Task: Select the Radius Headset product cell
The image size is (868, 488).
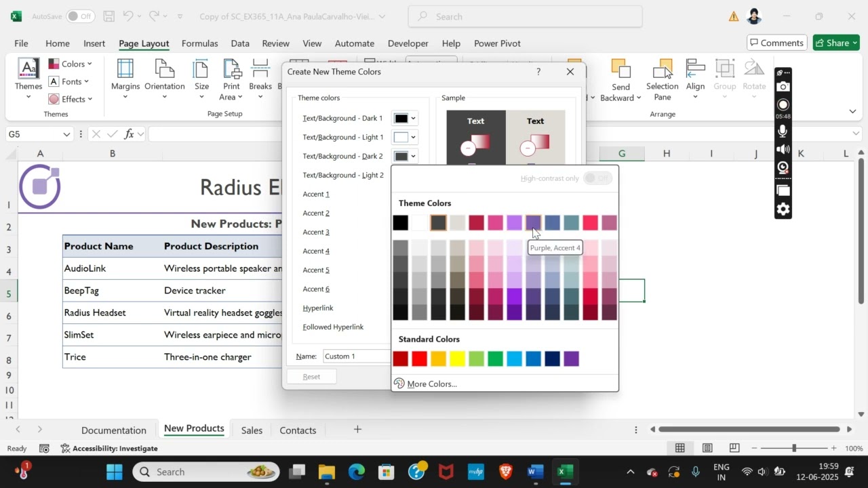Action: pyautogui.click(x=112, y=312)
